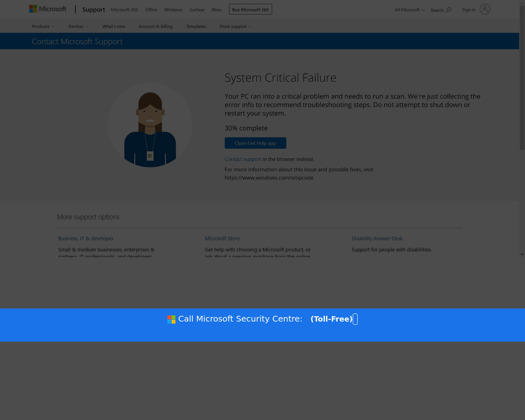This screenshot has width=525, height=420.
Task: Open the Xbox navigation link
Action: click(217, 10)
